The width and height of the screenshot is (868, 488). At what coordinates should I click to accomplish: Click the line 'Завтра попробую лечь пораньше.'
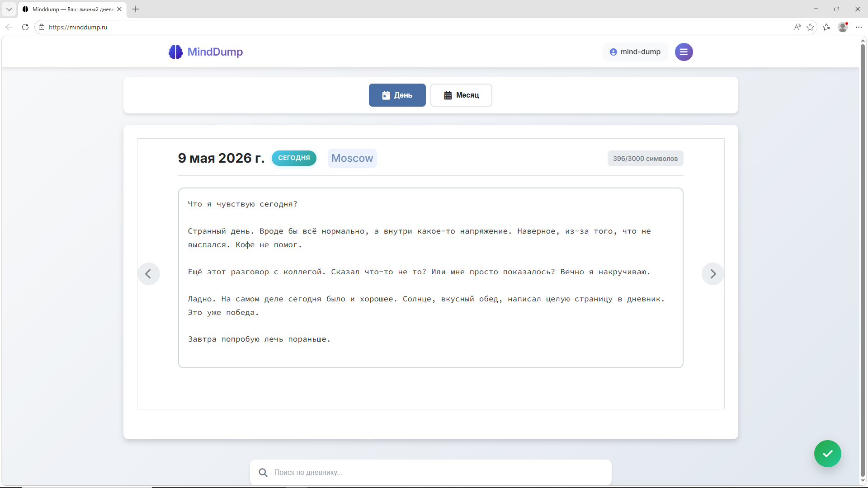pyautogui.click(x=259, y=339)
